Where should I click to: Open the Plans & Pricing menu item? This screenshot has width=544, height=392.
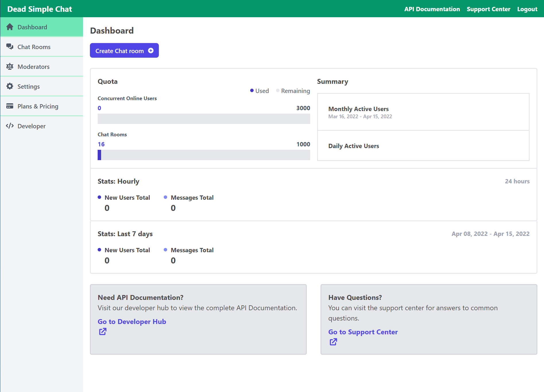42,106
